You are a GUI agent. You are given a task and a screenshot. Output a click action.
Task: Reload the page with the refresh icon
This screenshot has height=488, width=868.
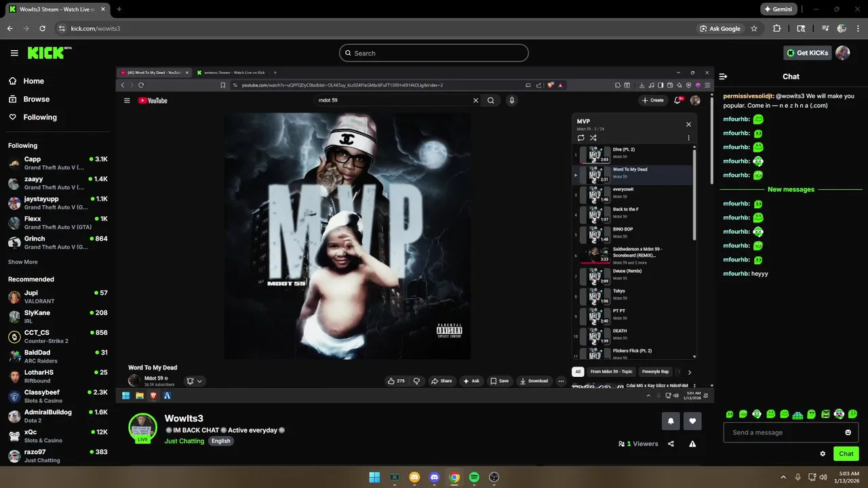(43, 28)
